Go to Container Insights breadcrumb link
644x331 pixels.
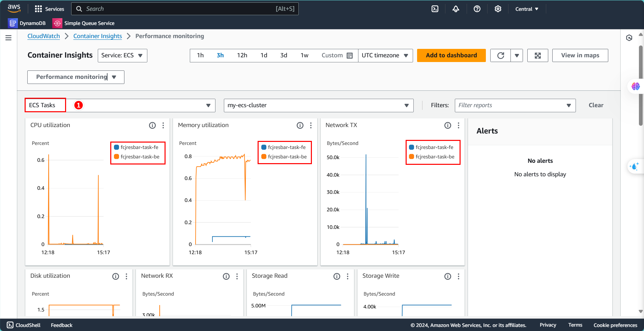[98, 36]
